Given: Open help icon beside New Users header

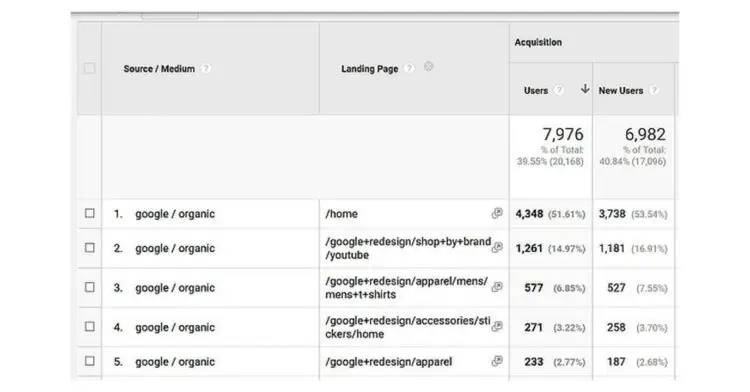Looking at the screenshot, I should point(654,90).
